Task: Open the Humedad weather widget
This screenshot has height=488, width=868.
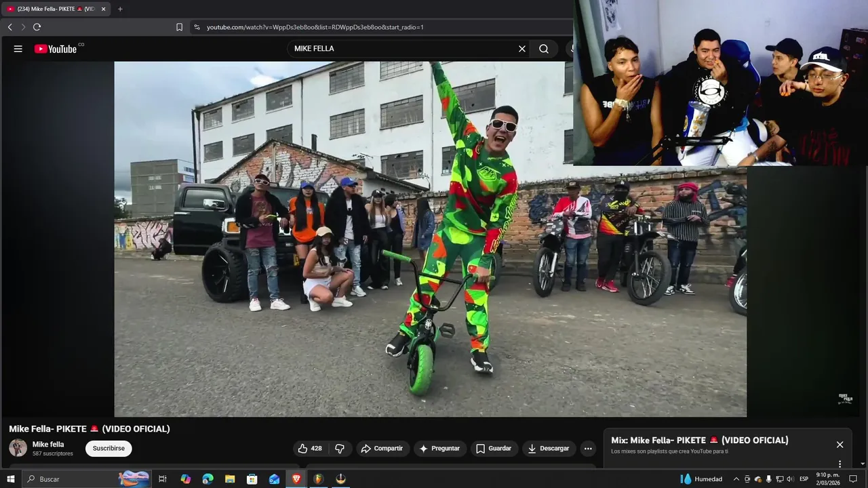Action: pos(702,479)
